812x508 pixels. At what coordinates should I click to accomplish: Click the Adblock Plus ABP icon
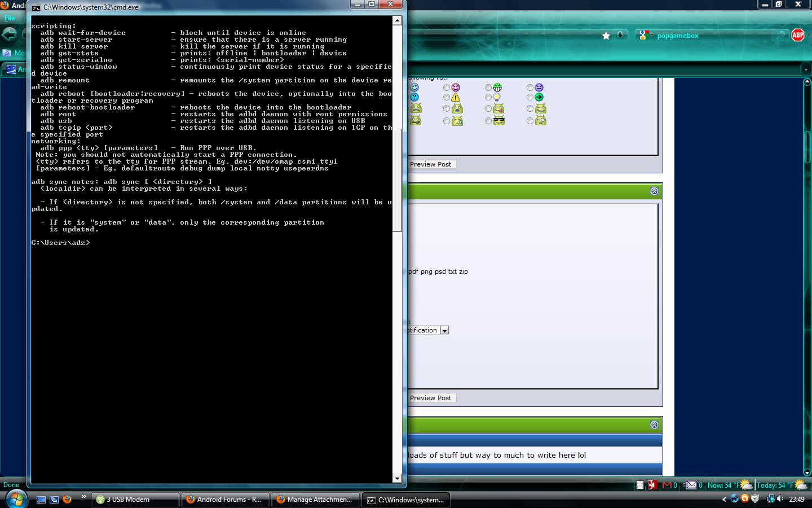pyautogui.click(x=797, y=35)
